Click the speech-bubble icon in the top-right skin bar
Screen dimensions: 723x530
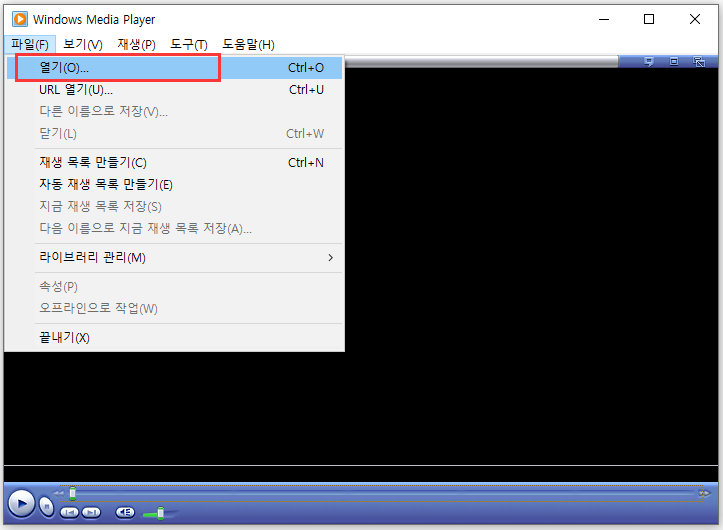tap(649, 61)
